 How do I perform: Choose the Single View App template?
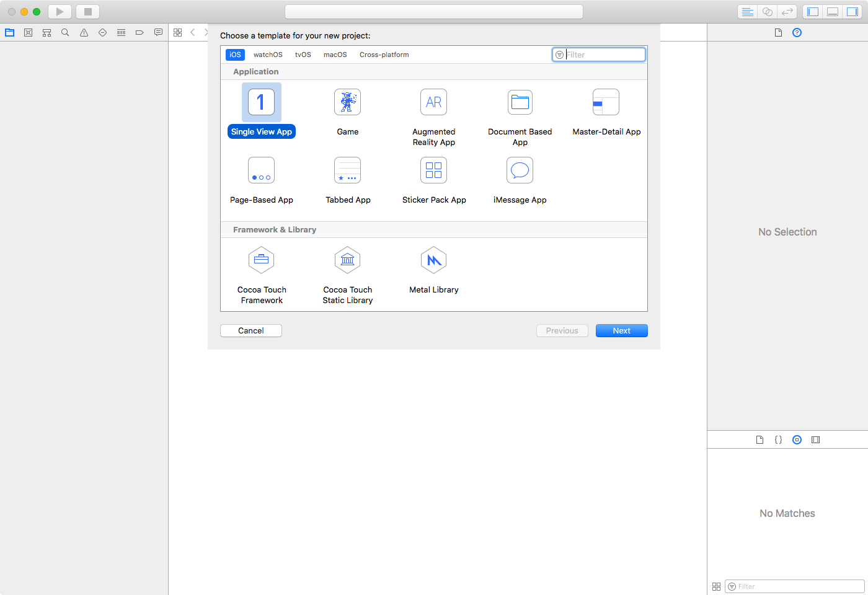(262, 111)
